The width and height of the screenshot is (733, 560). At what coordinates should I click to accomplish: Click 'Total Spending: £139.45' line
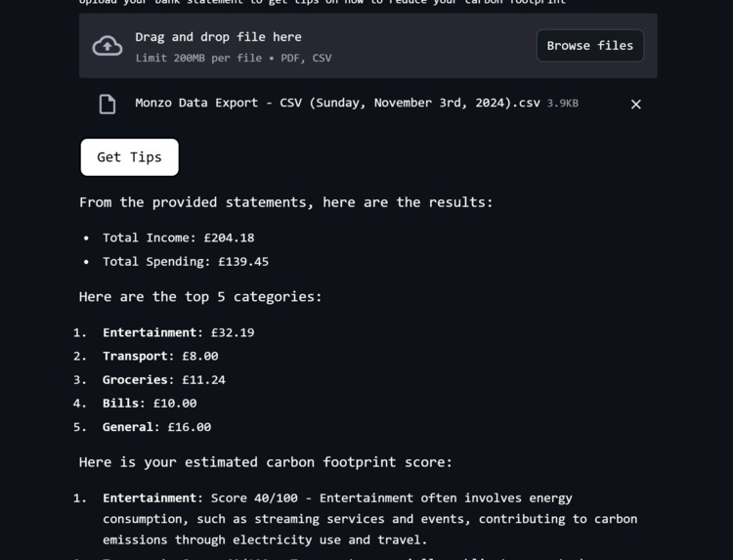pos(186,262)
